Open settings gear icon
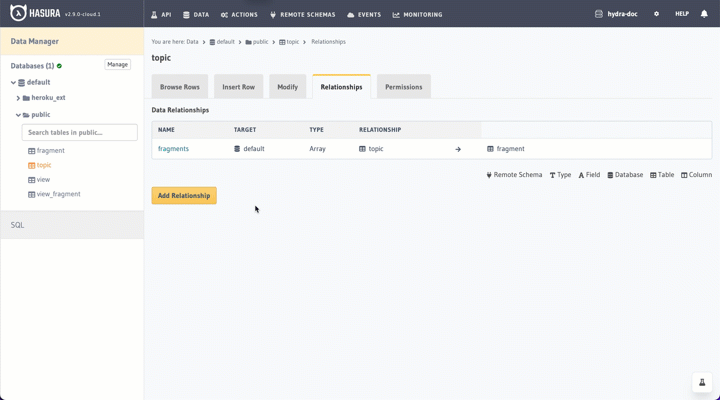Screen dimensions: 720x400 [656, 14]
